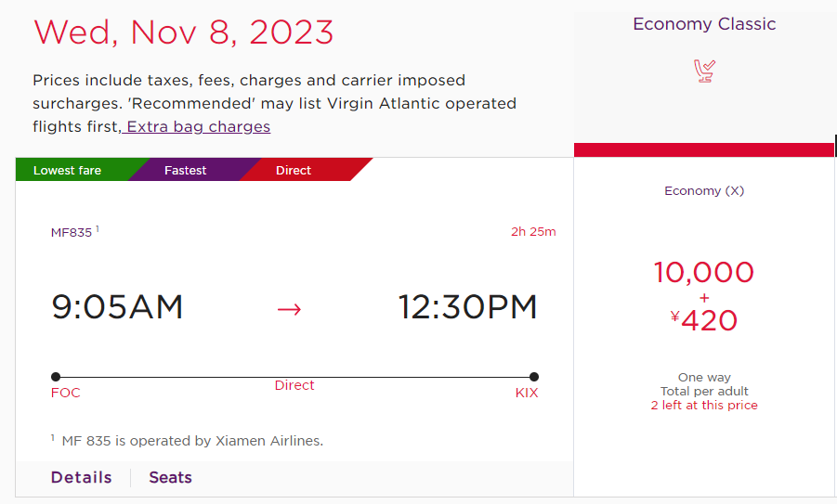
Task: Click the KIX arrival dot on route line
Action: pyautogui.click(x=534, y=377)
